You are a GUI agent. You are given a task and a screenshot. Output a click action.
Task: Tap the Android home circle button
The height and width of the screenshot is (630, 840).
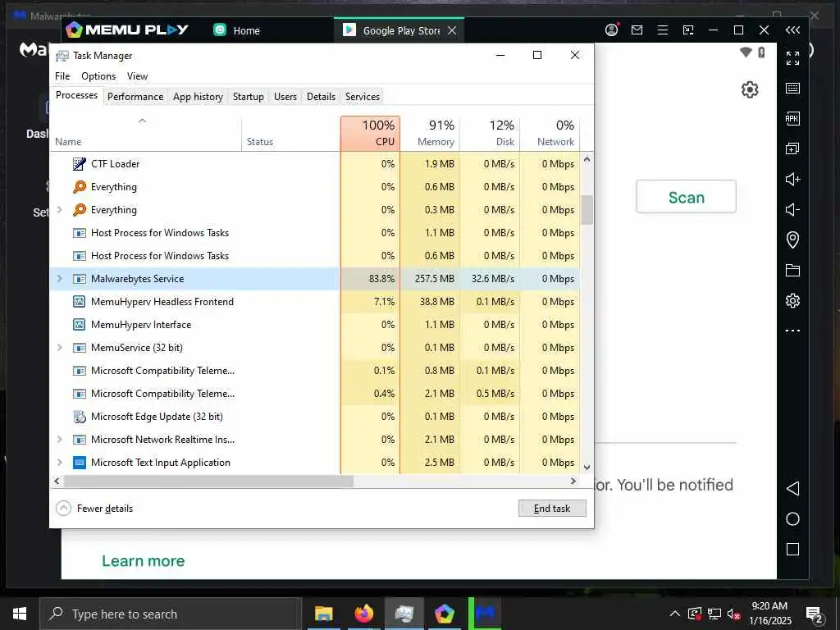click(792, 518)
